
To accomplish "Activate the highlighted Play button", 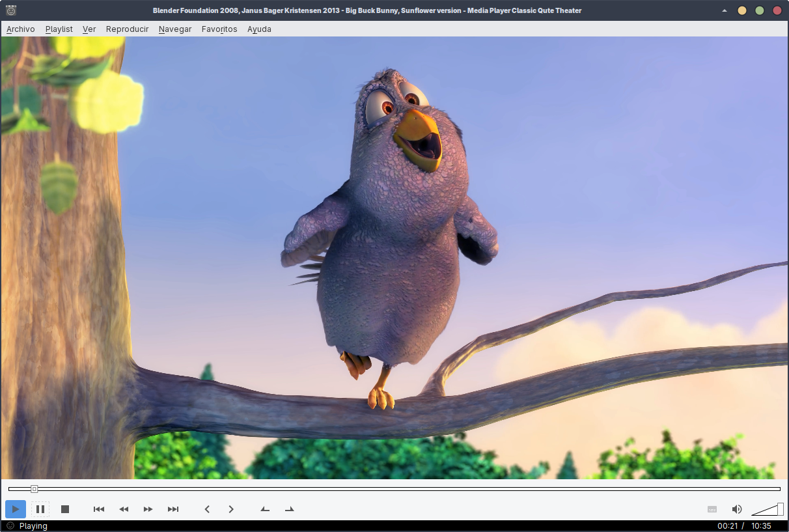I will (16, 509).
